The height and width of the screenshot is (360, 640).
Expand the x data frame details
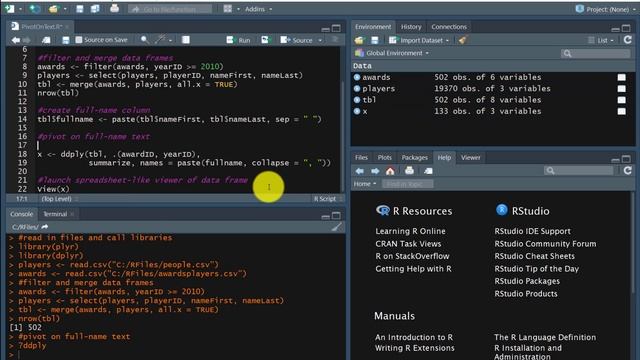(357, 111)
